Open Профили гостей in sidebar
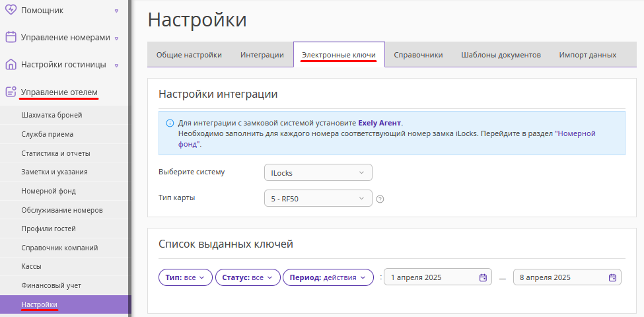The image size is (644, 317). coord(65,229)
